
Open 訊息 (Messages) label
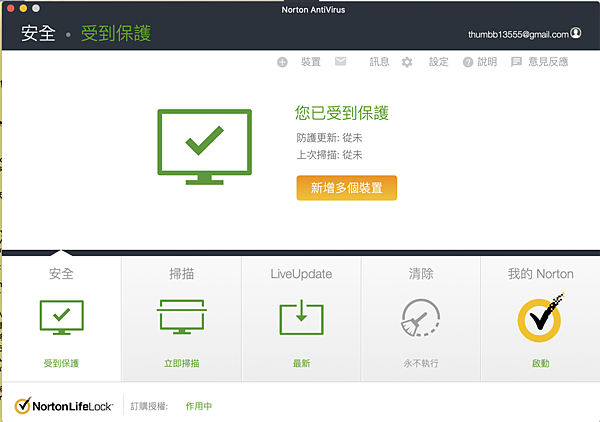[379, 62]
